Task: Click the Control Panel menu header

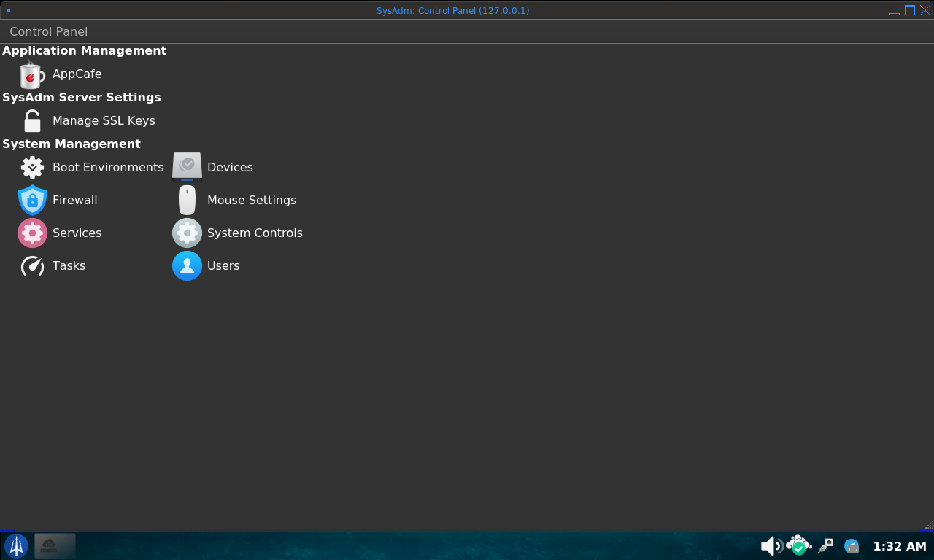Action: (48, 32)
